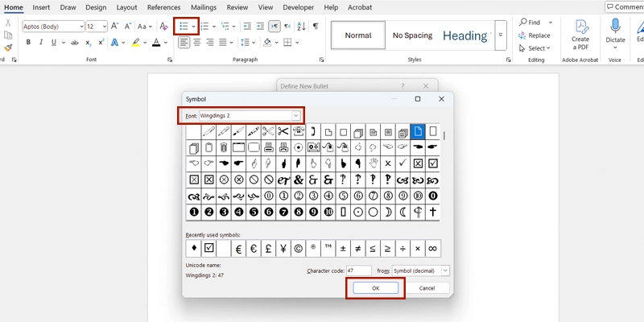Toggle the show paragraph marks pilcrow button

(315, 27)
